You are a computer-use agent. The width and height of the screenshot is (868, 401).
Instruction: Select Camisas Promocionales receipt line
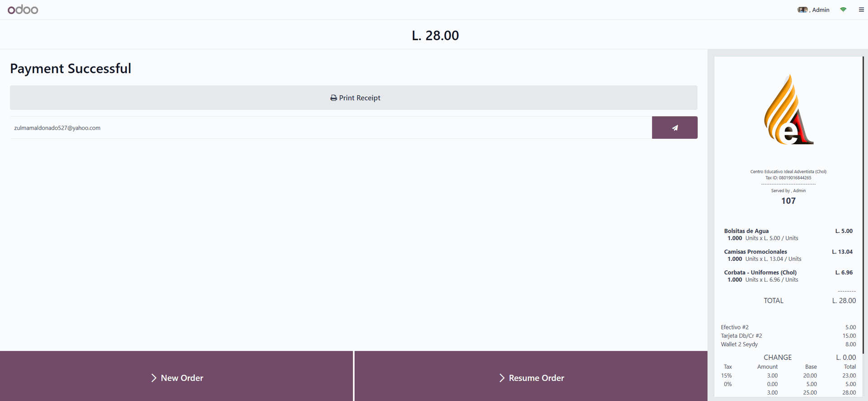pyautogui.click(x=788, y=255)
